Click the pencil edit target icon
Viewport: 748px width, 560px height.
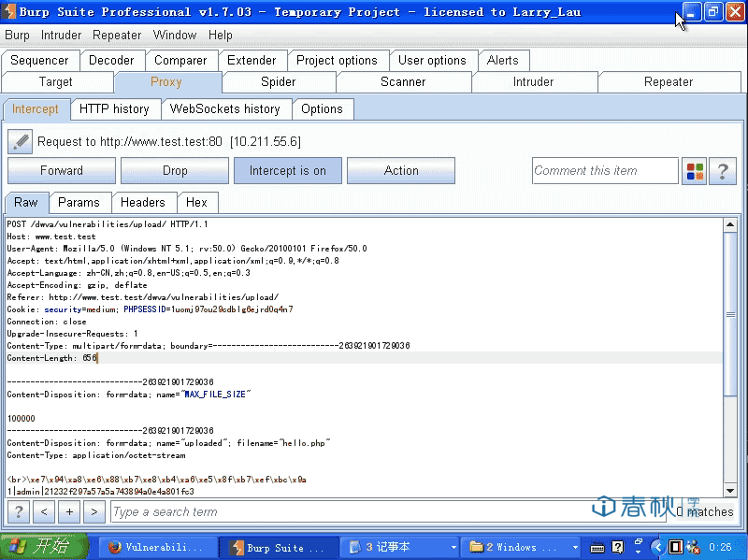21,142
